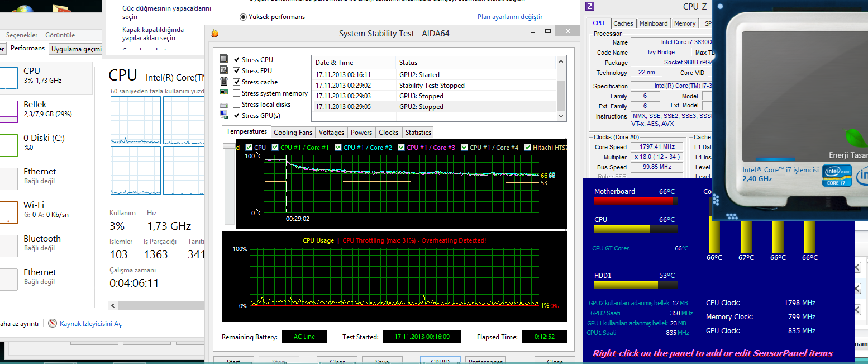Image resolution: width=868 pixels, height=364 pixels.
Task: Switch to the Powers tab
Action: 361,133
